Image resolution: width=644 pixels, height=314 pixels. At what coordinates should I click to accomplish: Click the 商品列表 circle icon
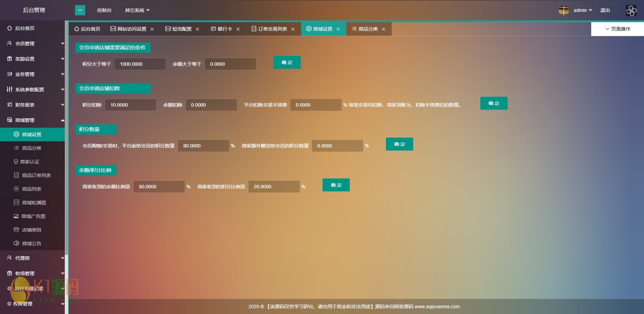pyautogui.click(x=16, y=189)
